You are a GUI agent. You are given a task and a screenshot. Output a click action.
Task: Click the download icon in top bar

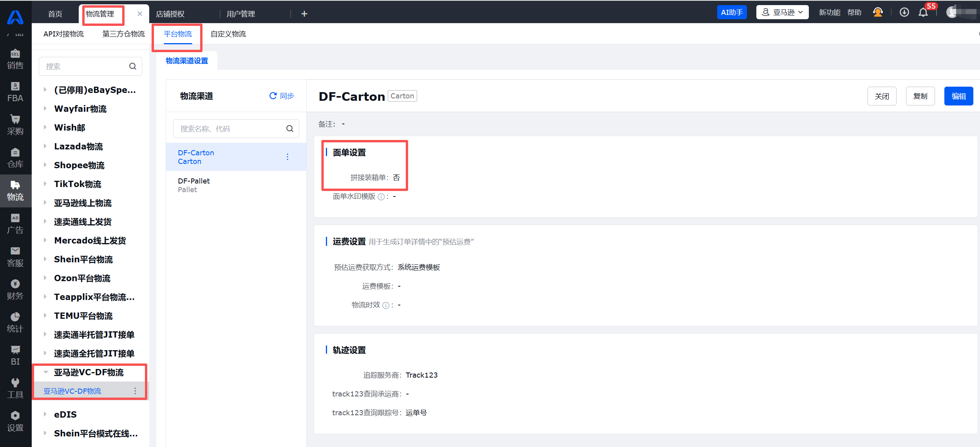click(x=904, y=13)
